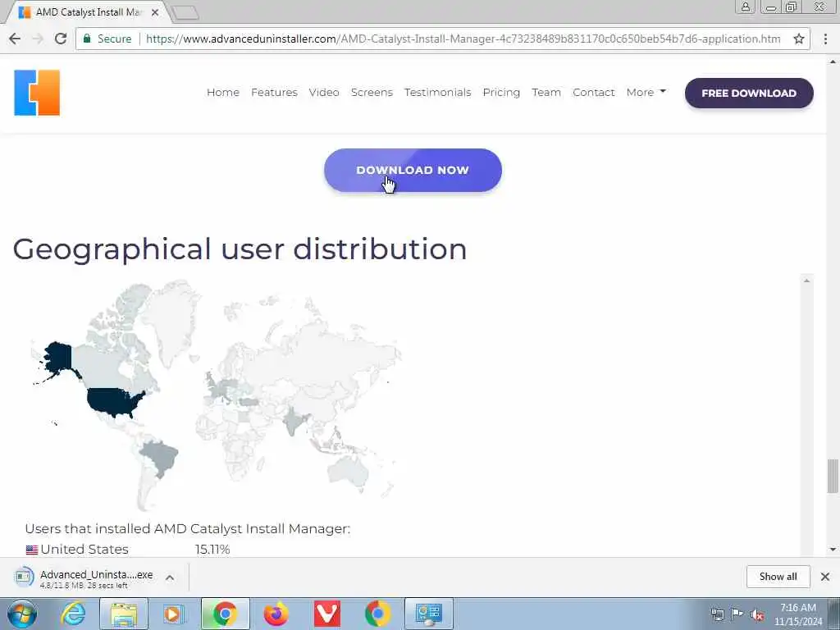Image resolution: width=840 pixels, height=630 pixels.
Task: Open Windows Explorer folder in taskbar
Action: [x=124, y=614]
